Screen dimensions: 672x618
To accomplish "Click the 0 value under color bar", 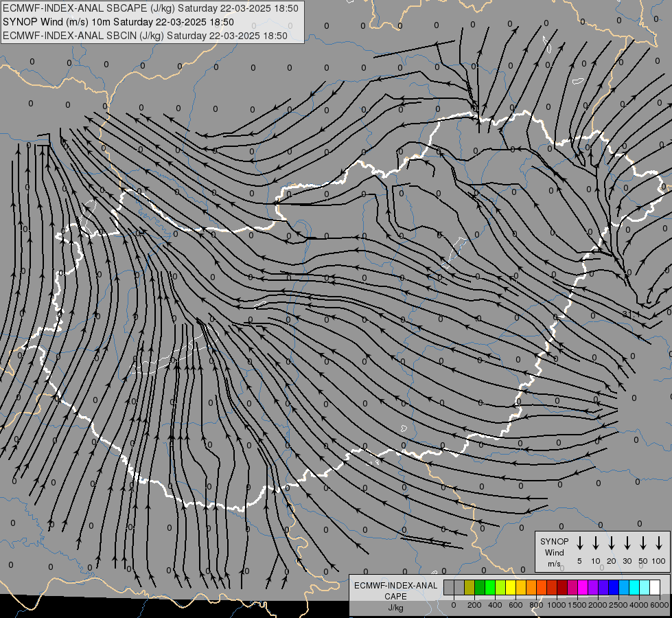I will (x=454, y=605).
